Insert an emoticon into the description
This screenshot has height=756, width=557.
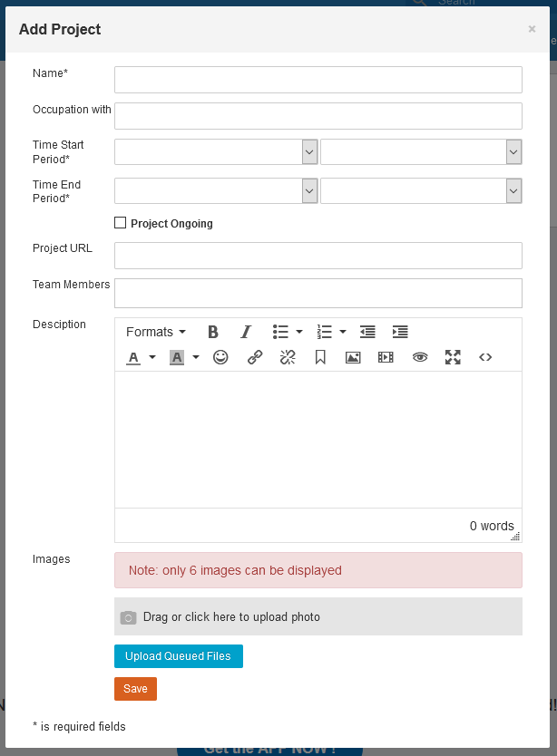click(220, 357)
